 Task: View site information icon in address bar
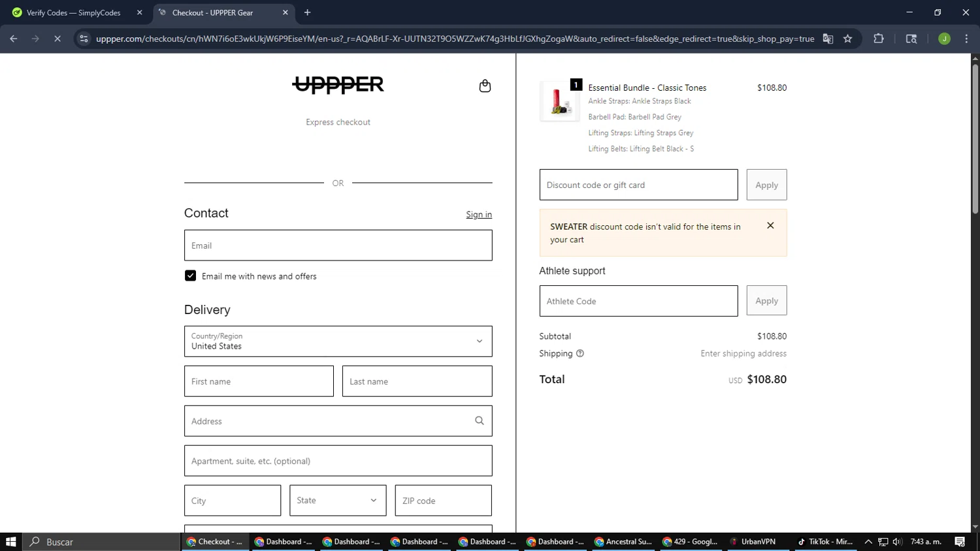(x=84, y=39)
